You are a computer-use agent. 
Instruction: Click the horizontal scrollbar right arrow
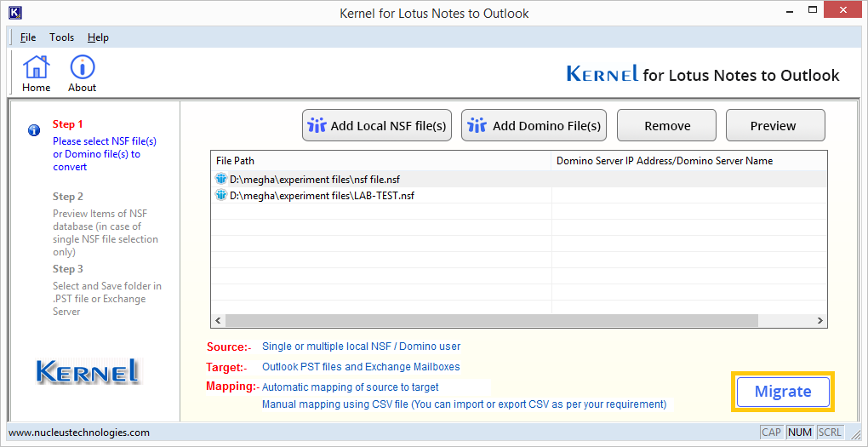coord(819,321)
